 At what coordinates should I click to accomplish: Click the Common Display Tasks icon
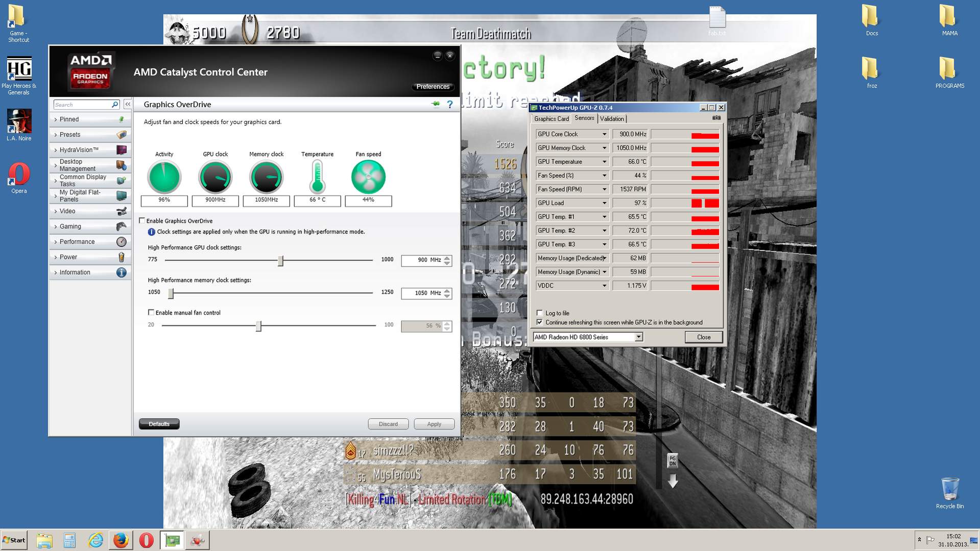point(122,181)
